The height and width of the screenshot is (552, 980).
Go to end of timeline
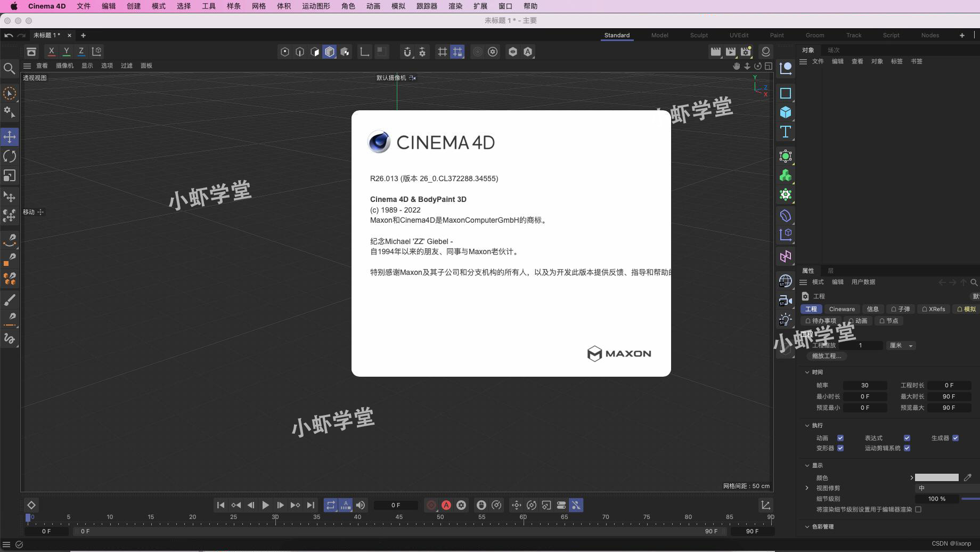point(311,505)
